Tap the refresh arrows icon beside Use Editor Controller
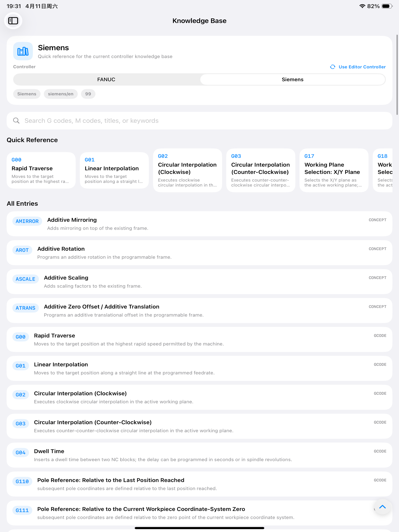The width and height of the screenshot is (399, 532). tap(333, 67)
